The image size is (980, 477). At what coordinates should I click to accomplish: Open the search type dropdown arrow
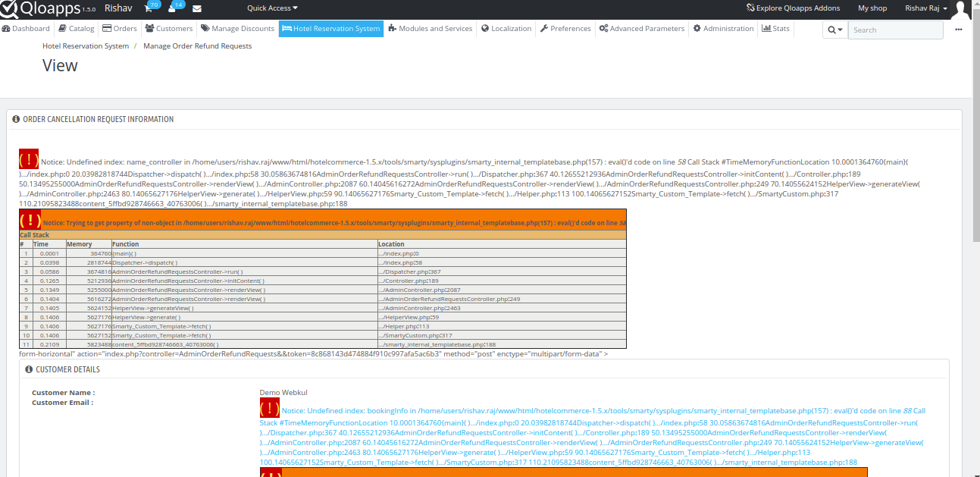[x=841, y=30]
